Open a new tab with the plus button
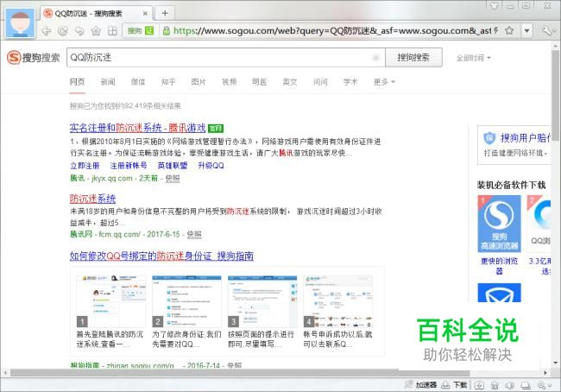 165,13
